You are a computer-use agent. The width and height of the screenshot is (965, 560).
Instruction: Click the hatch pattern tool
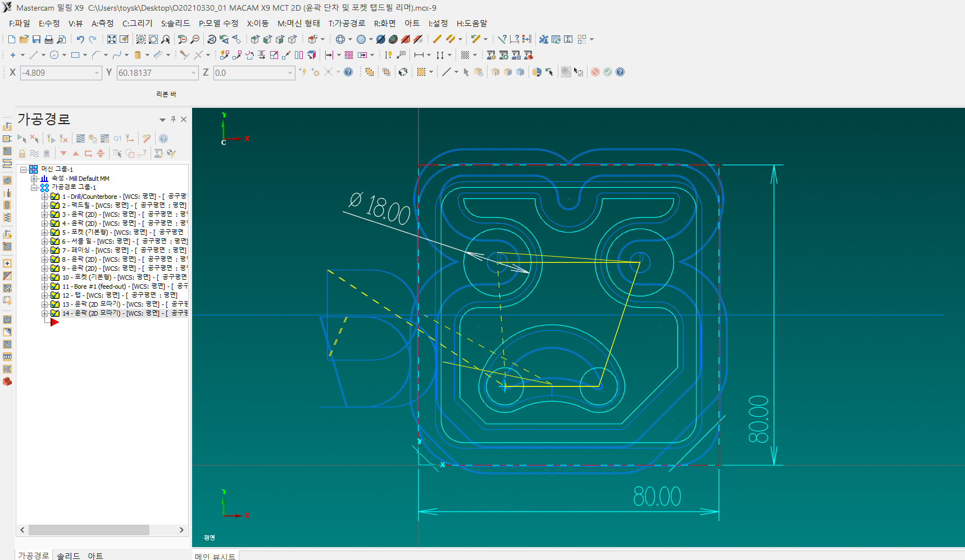(x=465, y=55)
